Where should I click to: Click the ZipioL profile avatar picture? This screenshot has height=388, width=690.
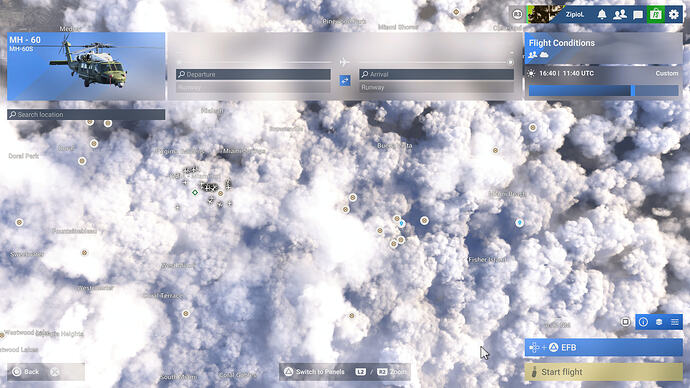pos(545,15)
